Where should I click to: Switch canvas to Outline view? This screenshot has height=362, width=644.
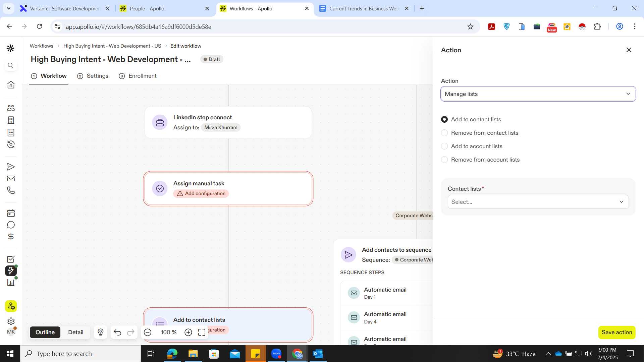pyautogui.click(x=45, y=332)
